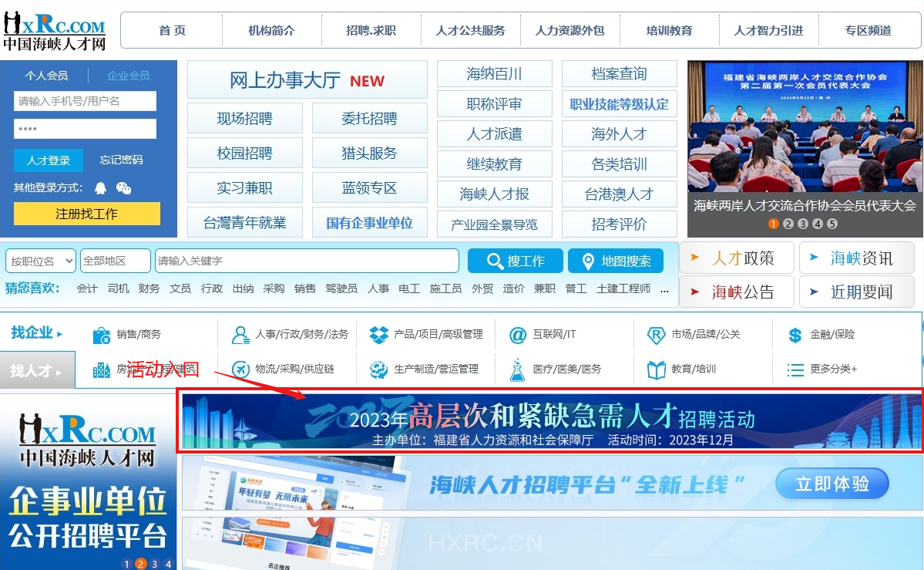Open the 专区频道 navigation item
The height and width of the screenshot is (570, 924).
click(868, 31)
